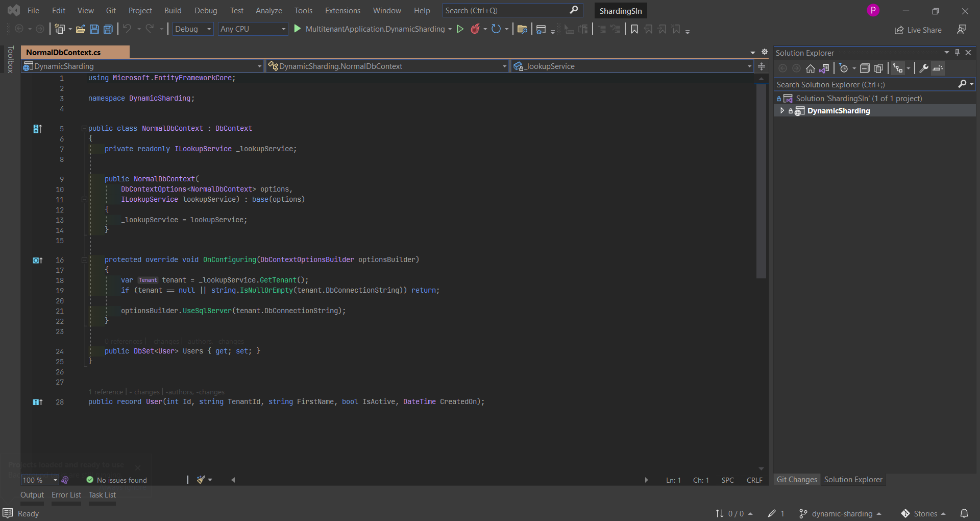Click the Show All Files icon

pyautogui.click(x=878, y=68)
